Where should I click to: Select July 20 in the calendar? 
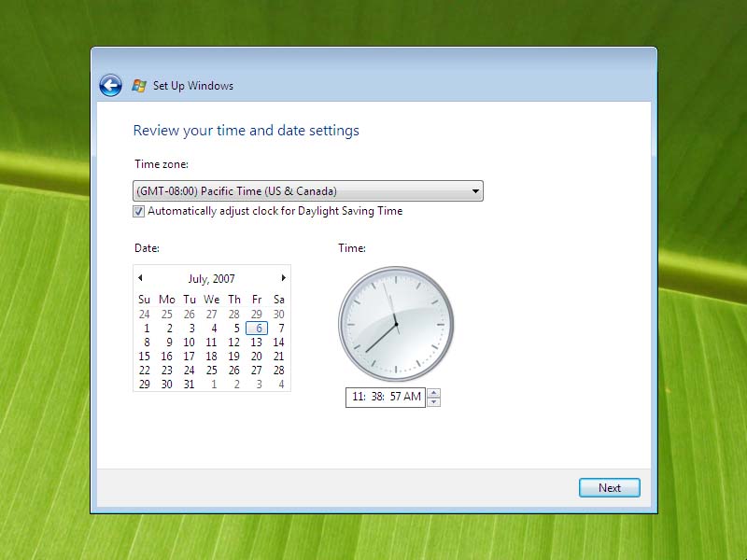click(x=256, y=357)
